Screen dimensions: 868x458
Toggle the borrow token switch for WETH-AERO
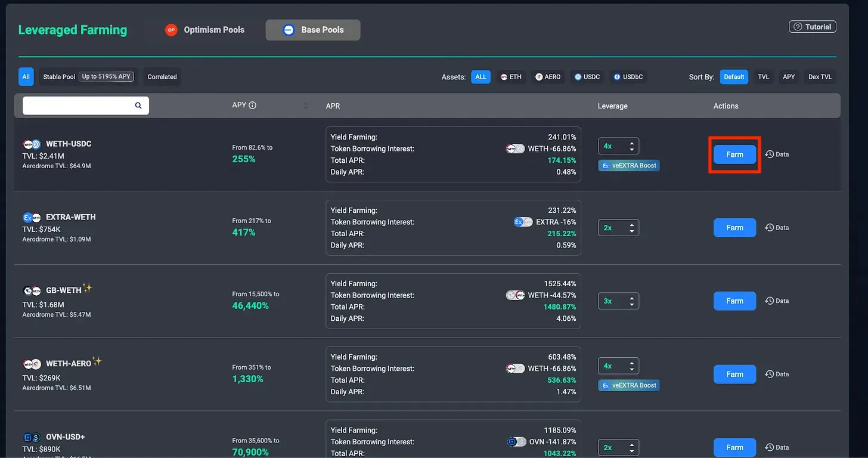click(x=515, y=369)
